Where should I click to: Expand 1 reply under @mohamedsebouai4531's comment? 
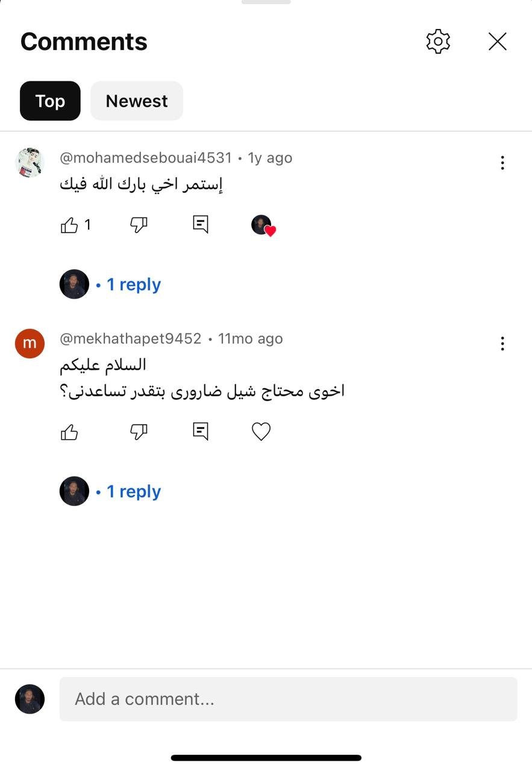pyautogui.click(x=134, y=284)
